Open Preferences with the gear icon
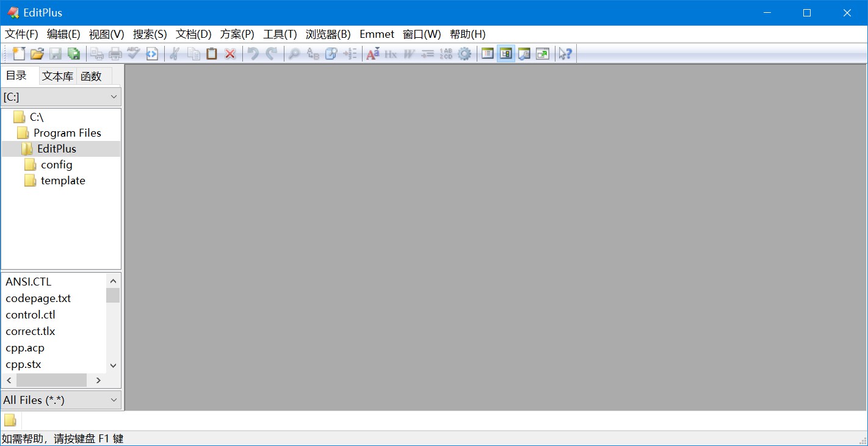 click(x=465, y=54)
